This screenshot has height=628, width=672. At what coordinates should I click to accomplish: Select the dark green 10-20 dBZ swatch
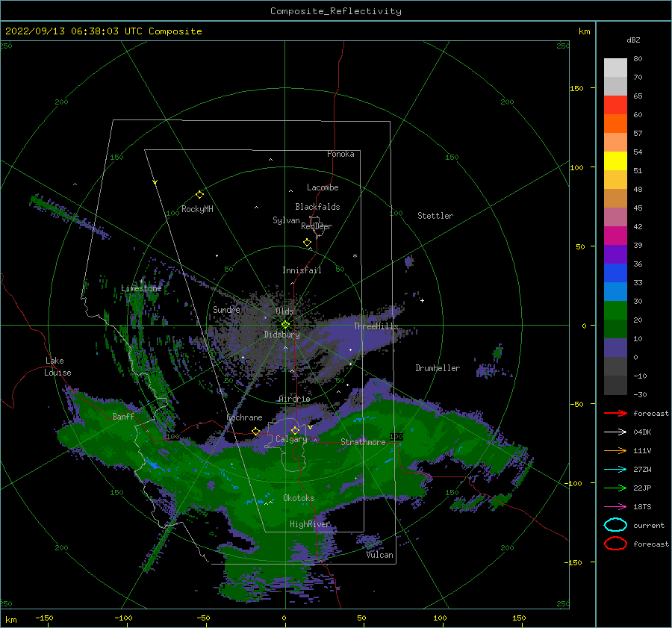(615, 329)
